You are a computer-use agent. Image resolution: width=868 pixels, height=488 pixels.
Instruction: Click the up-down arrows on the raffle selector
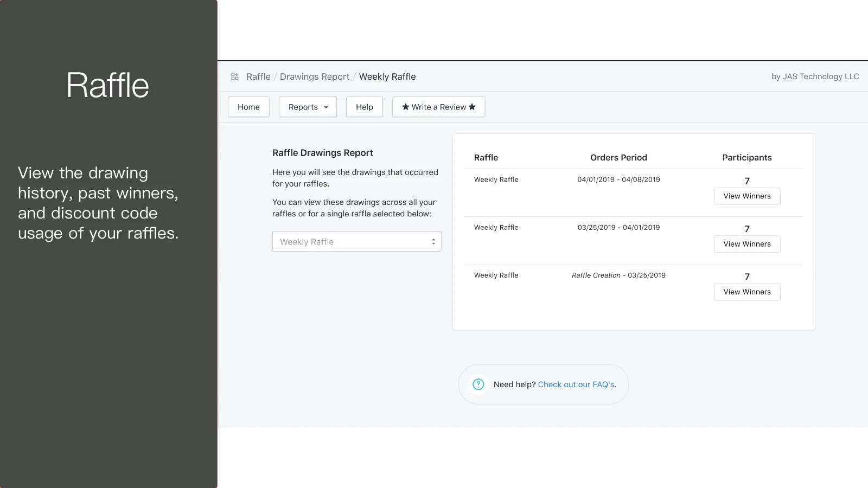coord(433,242)
